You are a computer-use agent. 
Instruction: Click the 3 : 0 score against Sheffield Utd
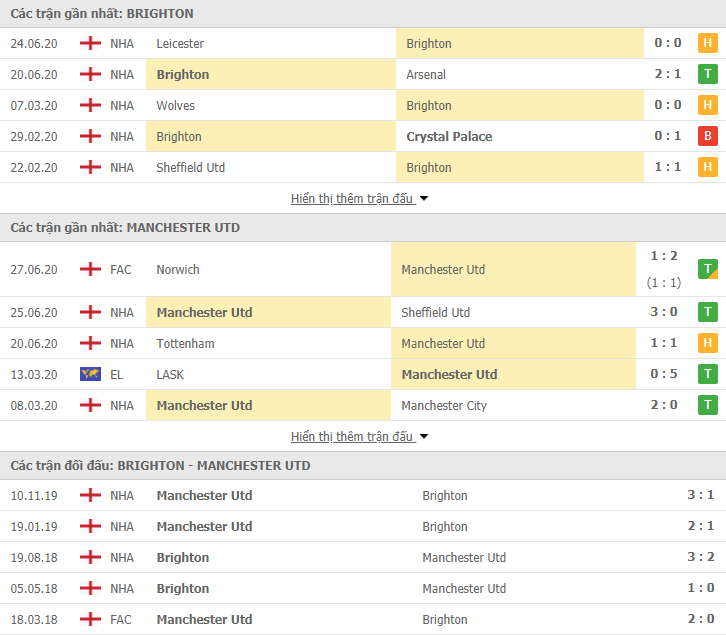(x=663, y=312)
